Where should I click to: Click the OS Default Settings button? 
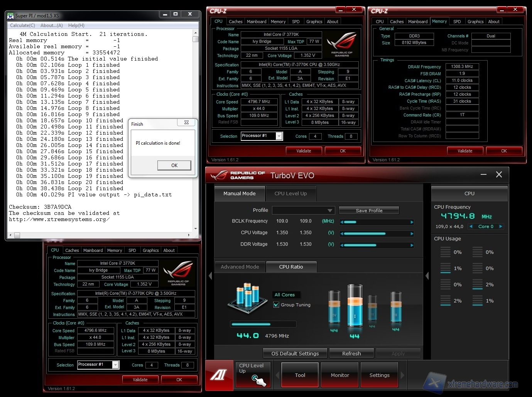tap(295, 353)
